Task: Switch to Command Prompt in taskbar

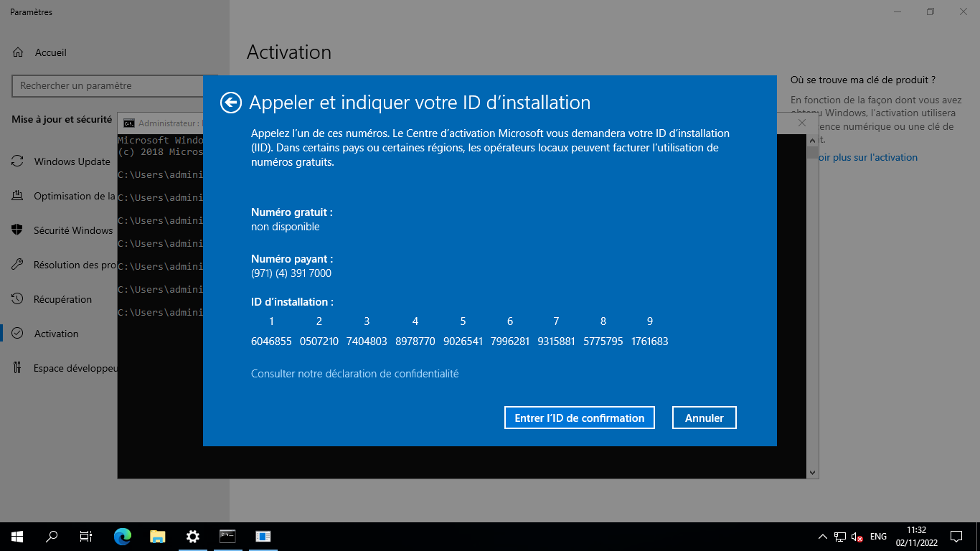Action: [x=227, y=536]
